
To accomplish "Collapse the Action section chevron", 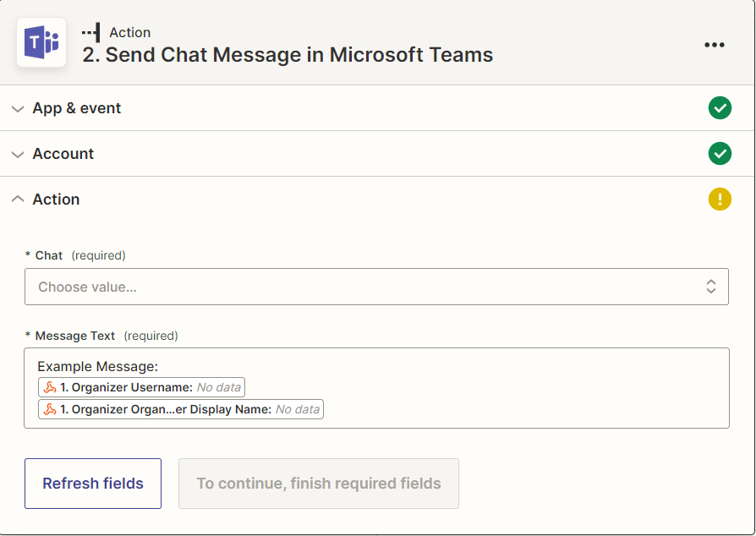I will tap(18, 199).
